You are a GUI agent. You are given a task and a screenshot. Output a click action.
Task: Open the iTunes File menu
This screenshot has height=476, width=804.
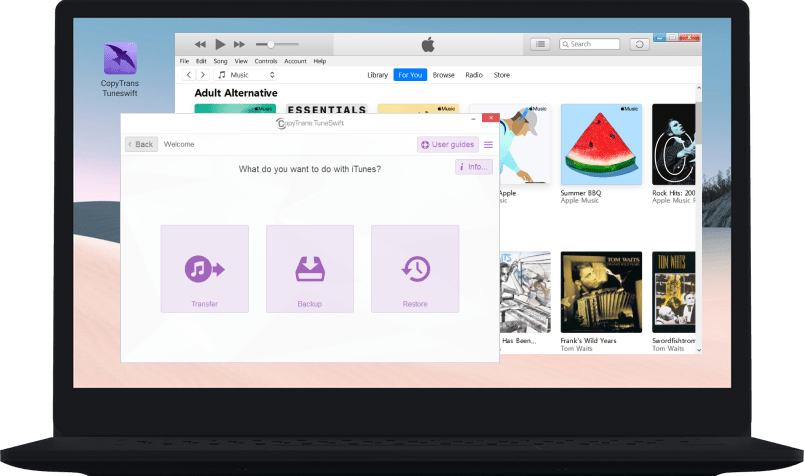(184, 61)
